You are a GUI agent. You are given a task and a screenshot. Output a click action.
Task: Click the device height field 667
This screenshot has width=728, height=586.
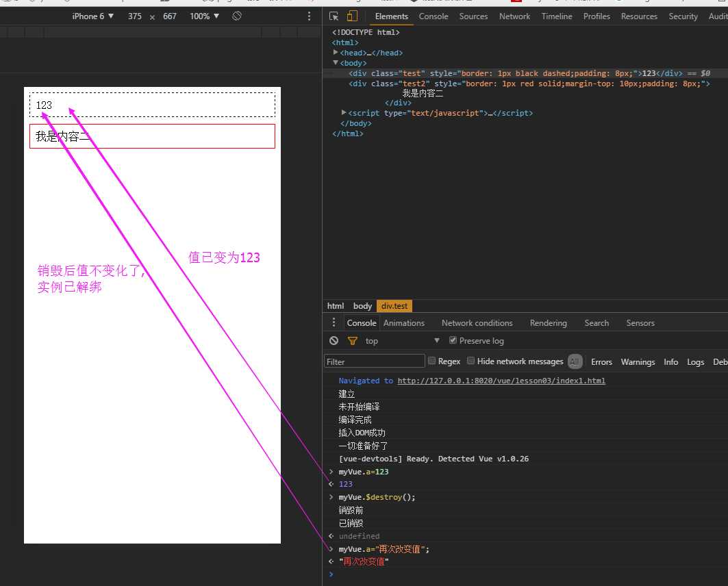(169, 16)
